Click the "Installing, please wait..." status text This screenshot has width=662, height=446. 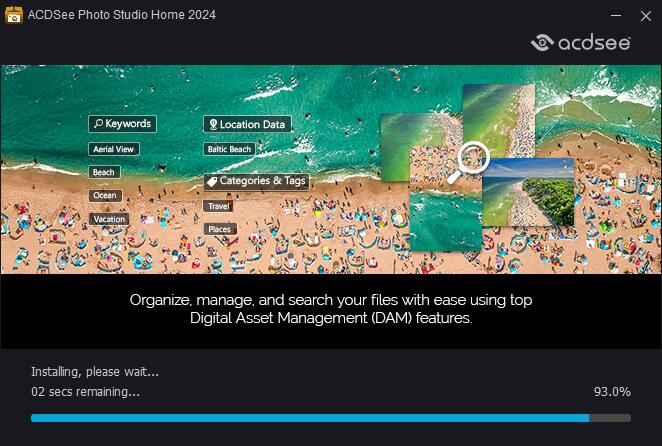(95, 372)
